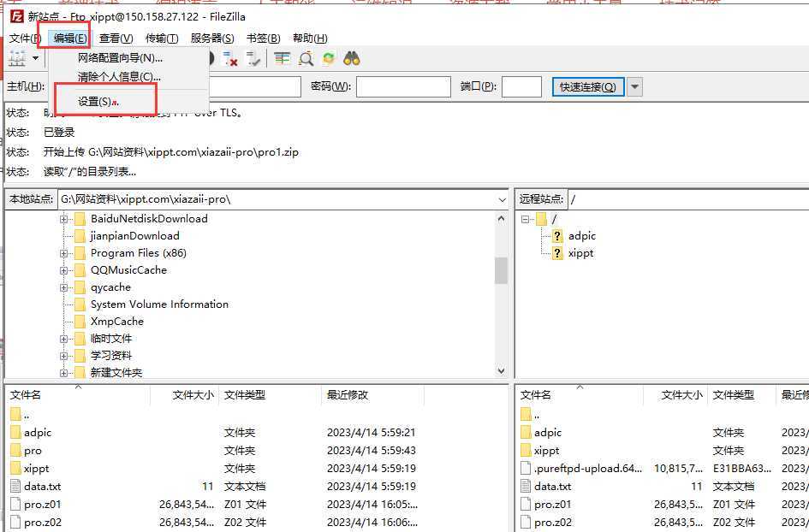Expand the 临时文件 tree node
This screenshot has height=532, width=809.
[x=63, y=339]
